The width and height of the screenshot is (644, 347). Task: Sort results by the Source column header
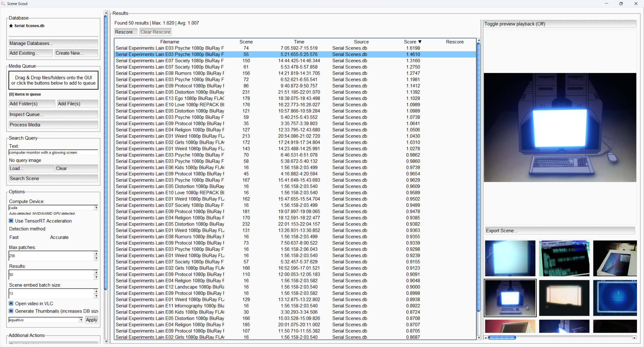(361, 42)
